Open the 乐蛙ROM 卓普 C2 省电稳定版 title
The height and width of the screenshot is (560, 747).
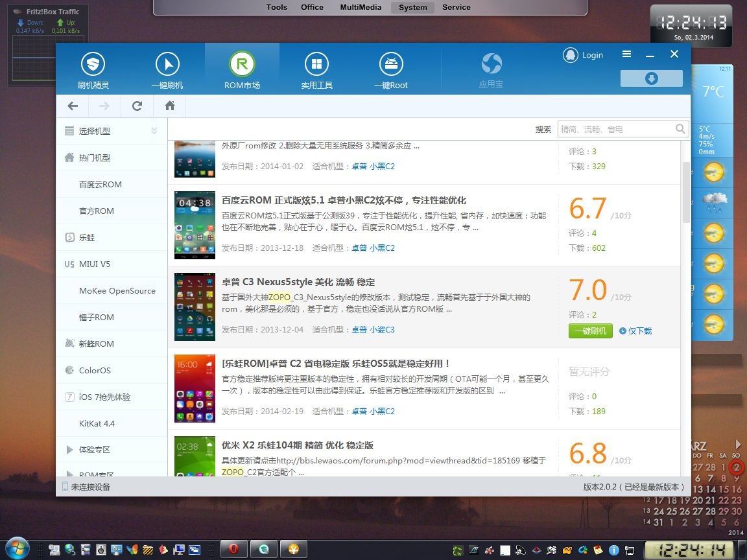pyautogui.click(x=335, y=364)
